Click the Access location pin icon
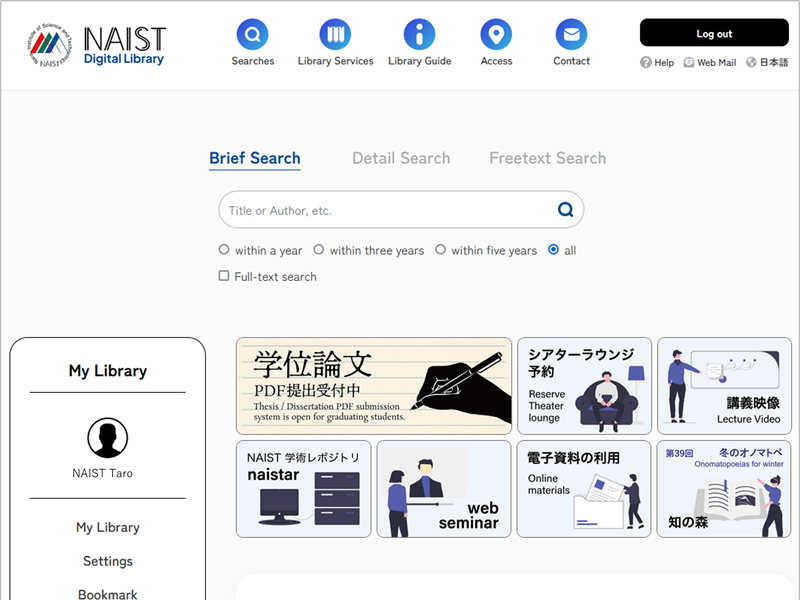800x600 pixels. point(496,35)
